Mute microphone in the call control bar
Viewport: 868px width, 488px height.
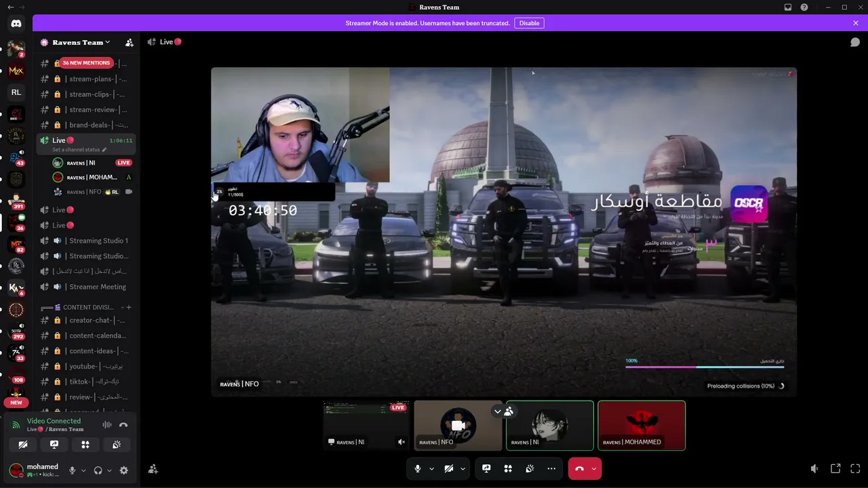[x=418, y=468]
